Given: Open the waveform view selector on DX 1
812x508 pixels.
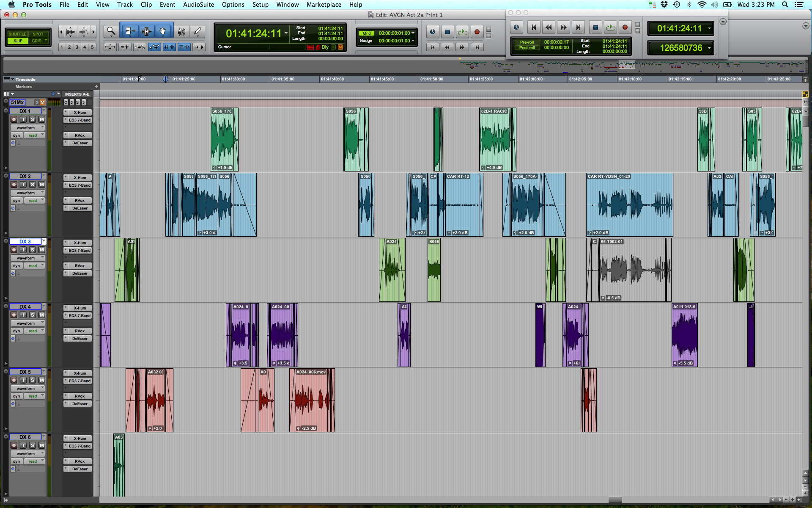Looking at the screenshot, I should point(28,127).
